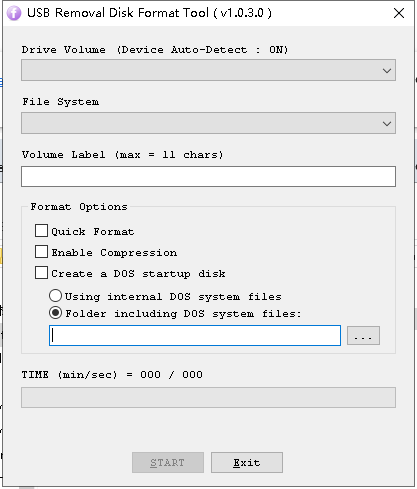The image size is (417, 489).
Task: Click the Volume Label text field
Action: click(x=208, y=176)
